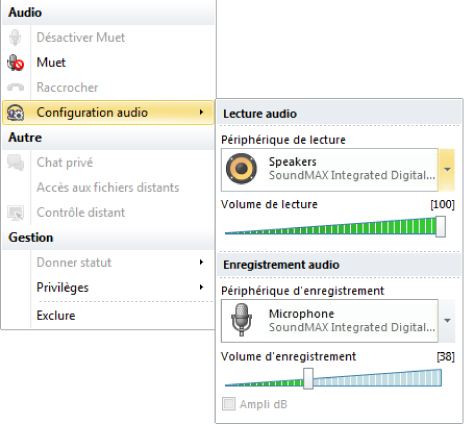Click the remote control screen icon
Screen dimensions: 464x424
pyautogui.click(x=15, y=213)
